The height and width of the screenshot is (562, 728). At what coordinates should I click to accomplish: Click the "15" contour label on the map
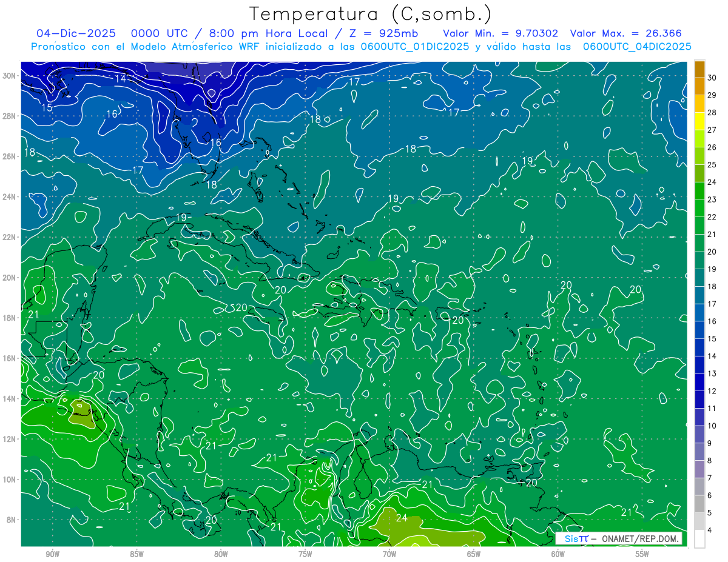(x=47, y=107)
